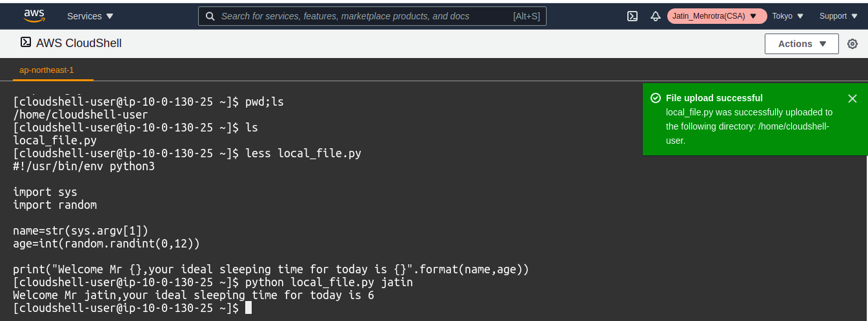The height and width of the screenshot is (321, 868).
Task: Expand the Services menu
Action: [x=90, y=16]
